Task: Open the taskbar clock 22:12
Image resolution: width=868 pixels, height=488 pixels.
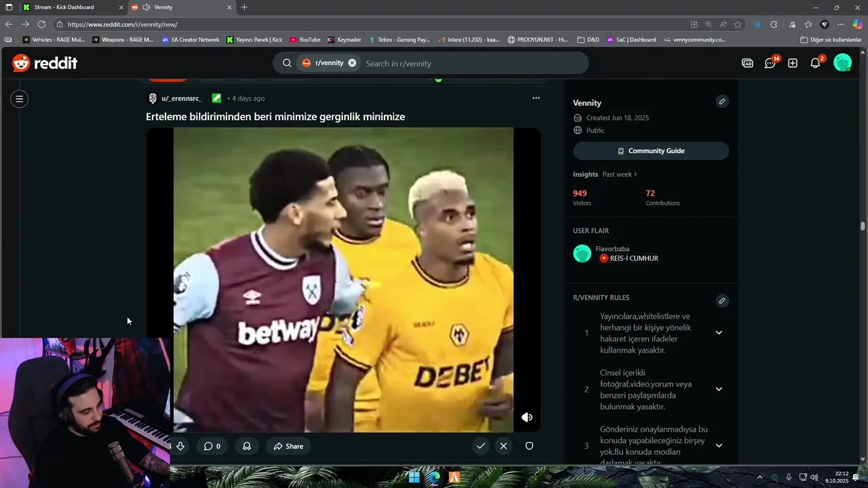Action: (837, 477)
